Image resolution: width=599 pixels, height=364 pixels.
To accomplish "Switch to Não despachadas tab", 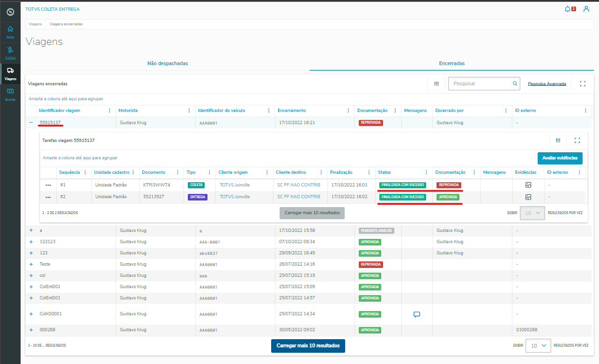I will 168,63.
